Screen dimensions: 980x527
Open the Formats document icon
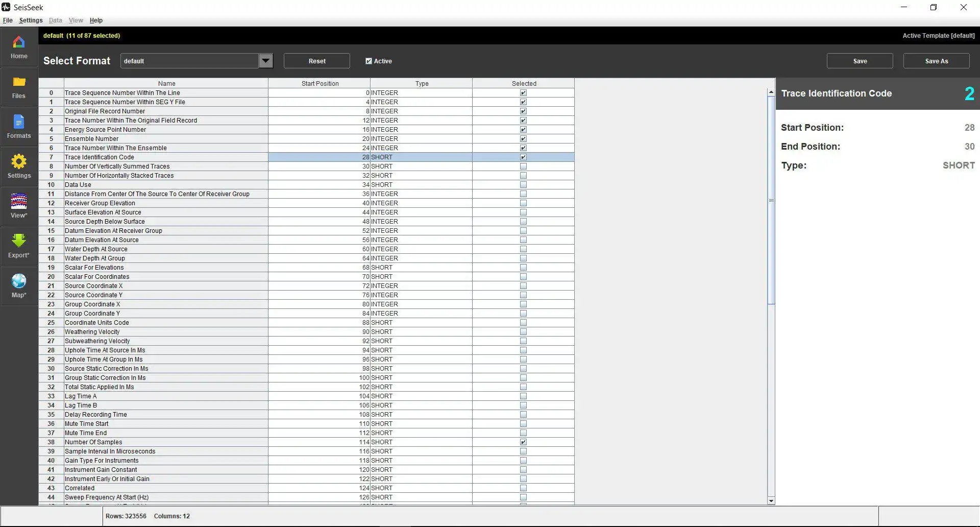point(19,127)
